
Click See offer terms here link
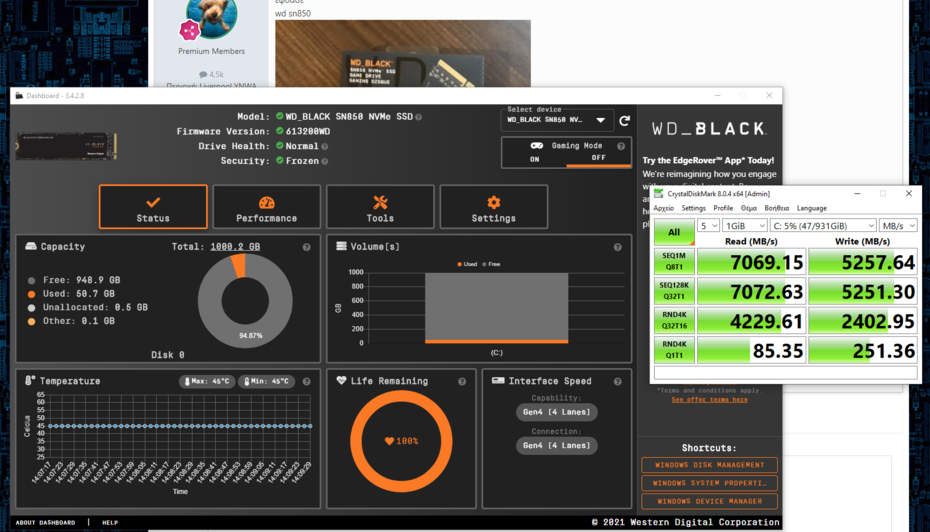(x=709, y=400)
